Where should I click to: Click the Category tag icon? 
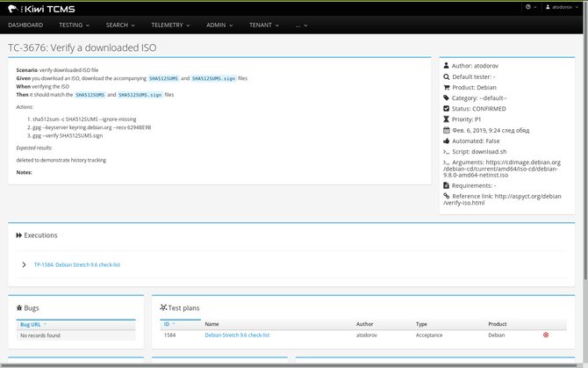[x=446, y=97]
